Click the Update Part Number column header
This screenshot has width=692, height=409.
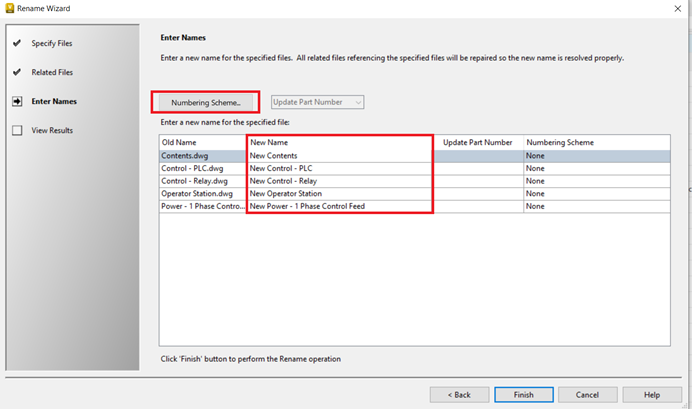coord(478,143)
